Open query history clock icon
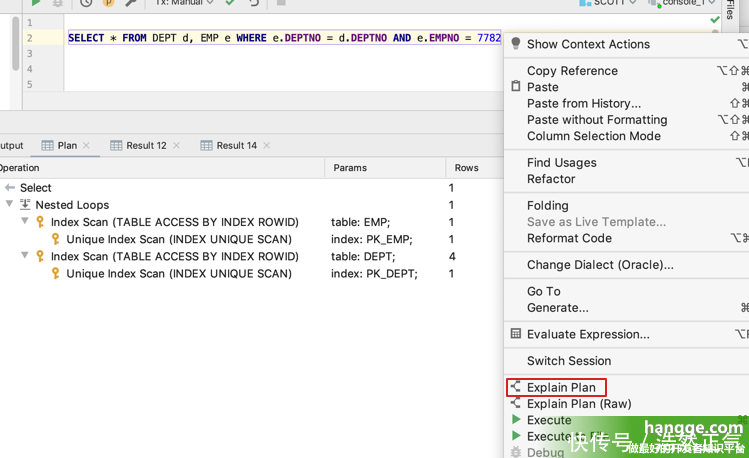This screenshot has height=458, width=749. (86, 2)
